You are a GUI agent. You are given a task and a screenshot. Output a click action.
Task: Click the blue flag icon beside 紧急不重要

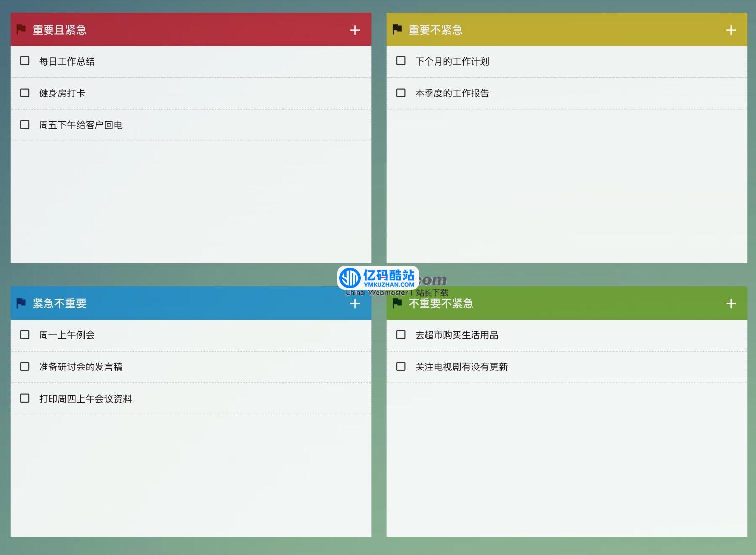point(21,303)
